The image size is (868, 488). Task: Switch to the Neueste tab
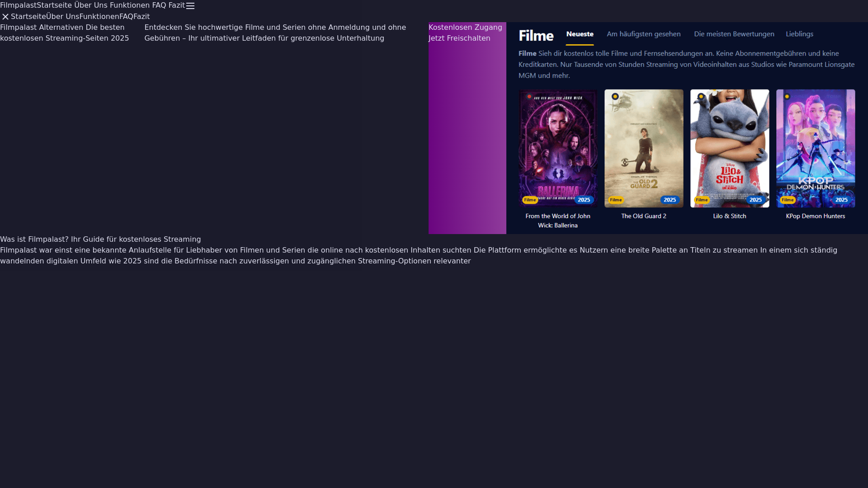pyautogui.click(x=580, y=34)
